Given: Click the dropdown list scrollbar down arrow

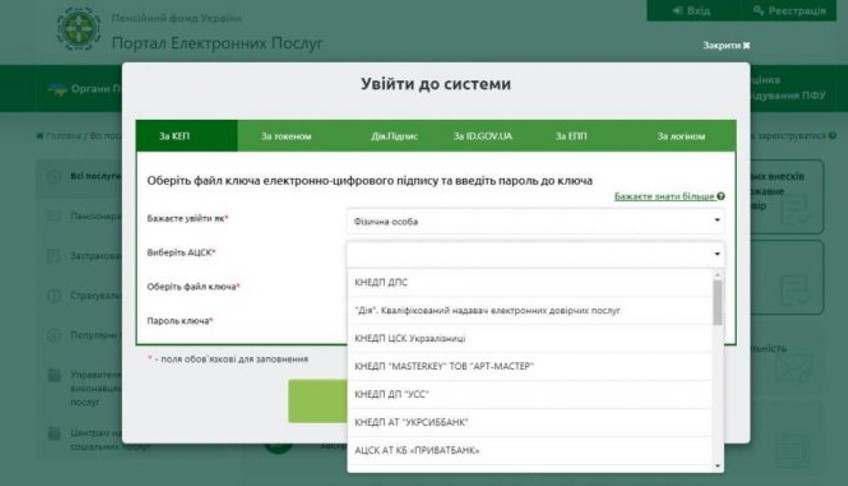Looking at the screenshot, I should (x=717, y=466).
